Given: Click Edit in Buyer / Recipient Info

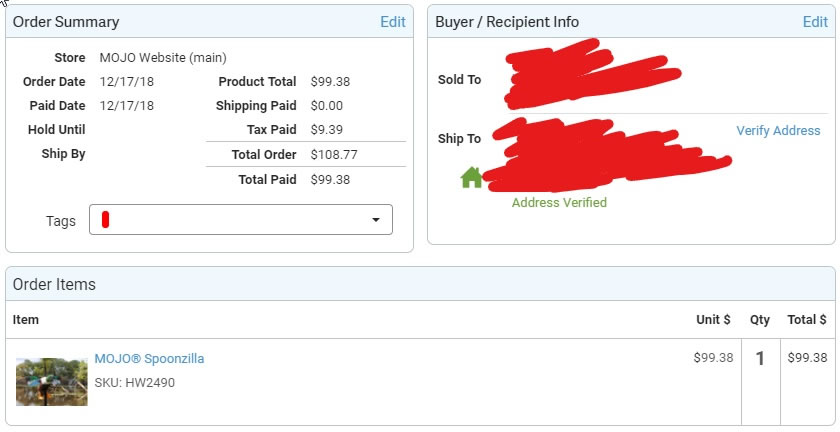Looking at the screenshot, I should pyautogui.click(x=815, y=22).
